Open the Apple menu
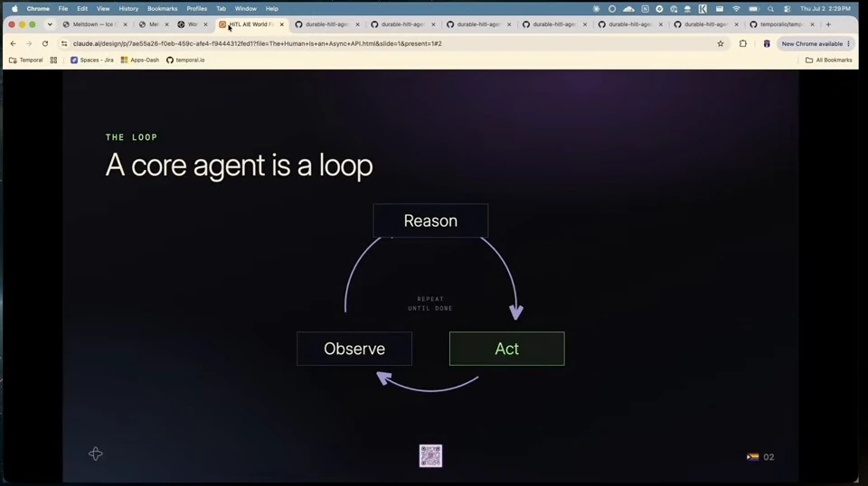The image size is (868, 486). tap(15, 9)
